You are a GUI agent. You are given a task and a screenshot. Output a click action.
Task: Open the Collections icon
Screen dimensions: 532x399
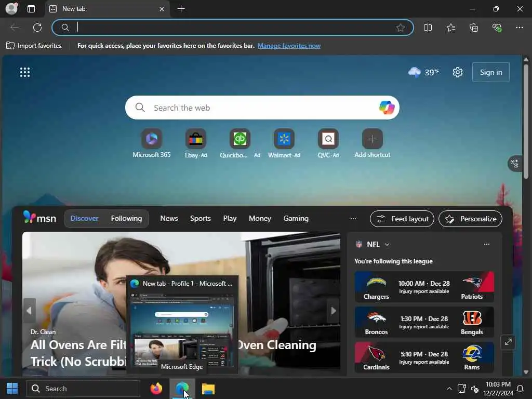point(474,28)
